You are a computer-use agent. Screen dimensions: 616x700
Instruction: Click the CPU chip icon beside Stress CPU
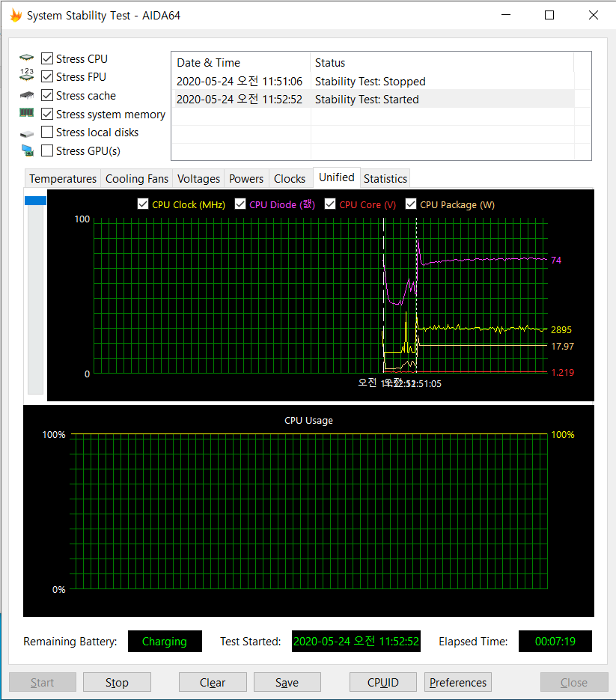(x=27, y=58)
